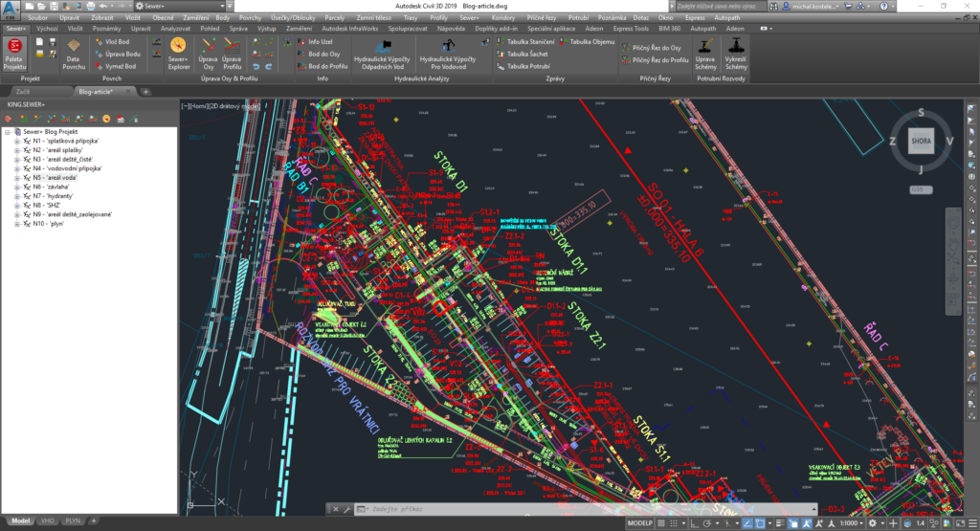
Task: Click the Vlož Bod tool
Action: coord(113,42)
